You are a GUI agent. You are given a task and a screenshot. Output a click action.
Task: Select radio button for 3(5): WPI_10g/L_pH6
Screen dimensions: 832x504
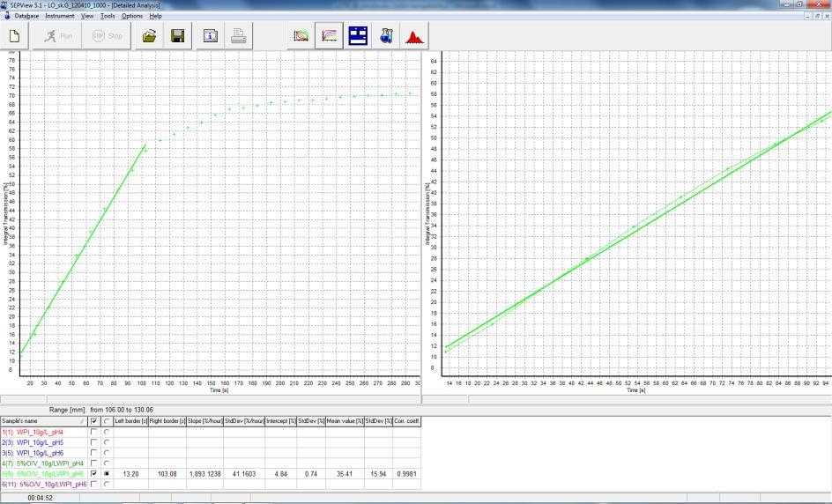(x=107, y=453)
